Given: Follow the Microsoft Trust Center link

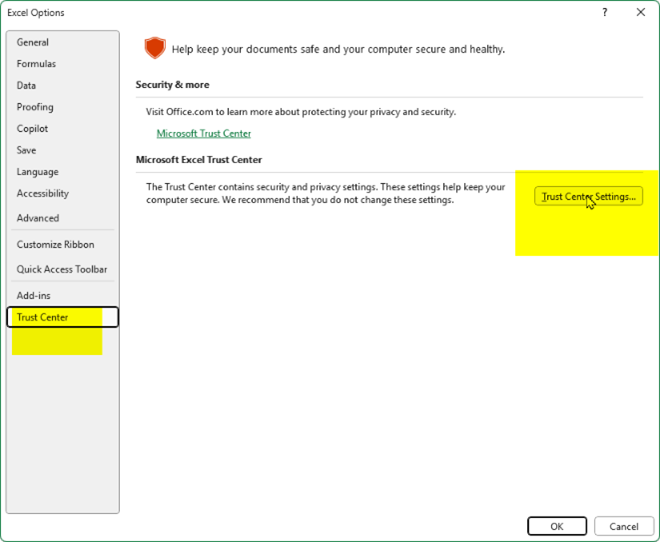Looking at the screenshot, I should click(x=204, y=133).
